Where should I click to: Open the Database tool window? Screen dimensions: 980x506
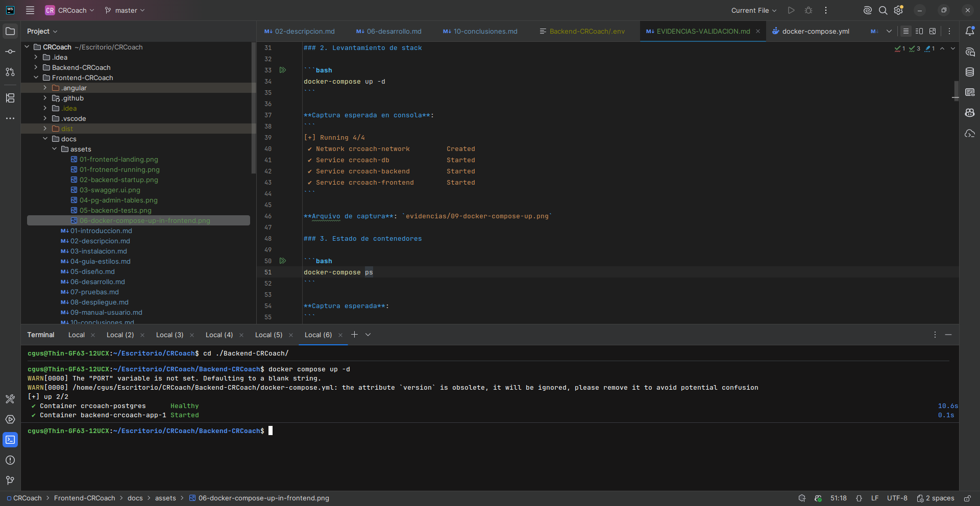click(x=970, y=72)
